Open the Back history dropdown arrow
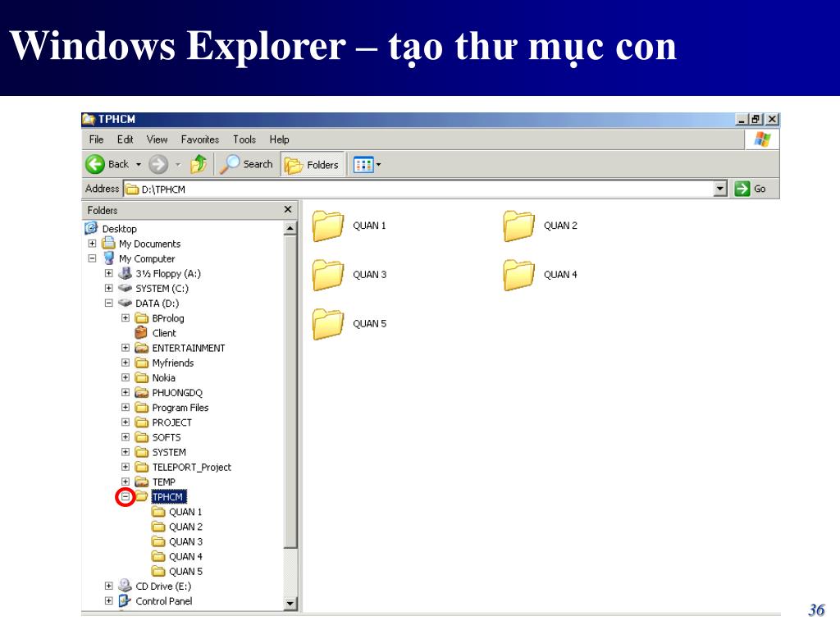Image resolution: width=840 pixels, height=630 pixels. point(138,164)
